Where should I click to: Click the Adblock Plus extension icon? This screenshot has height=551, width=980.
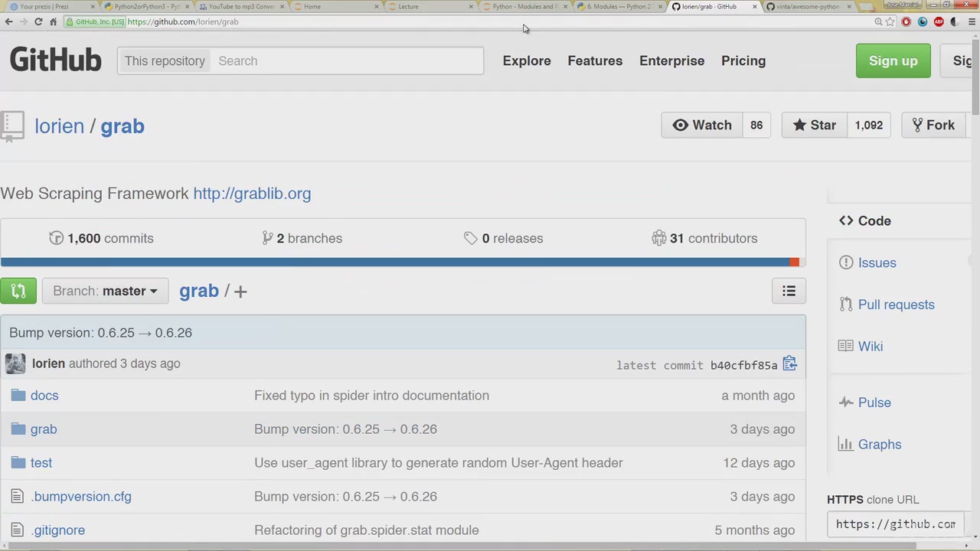[x=939, y=21]
